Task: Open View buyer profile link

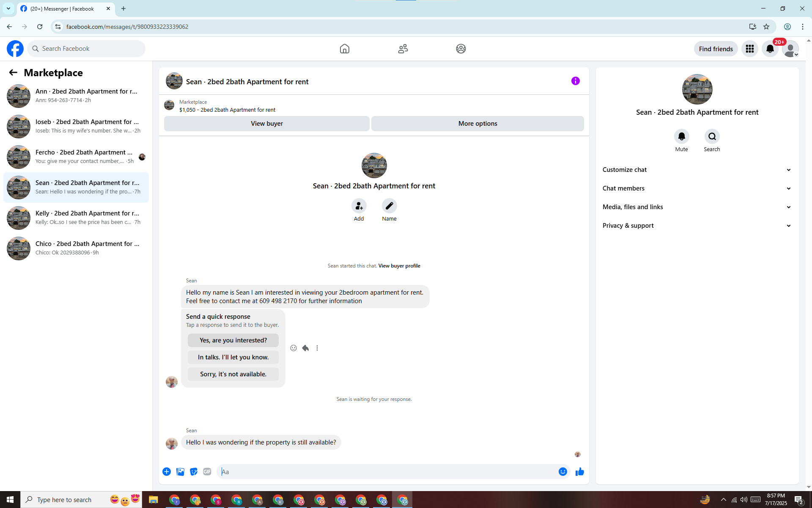Action: tap(399, 266)
